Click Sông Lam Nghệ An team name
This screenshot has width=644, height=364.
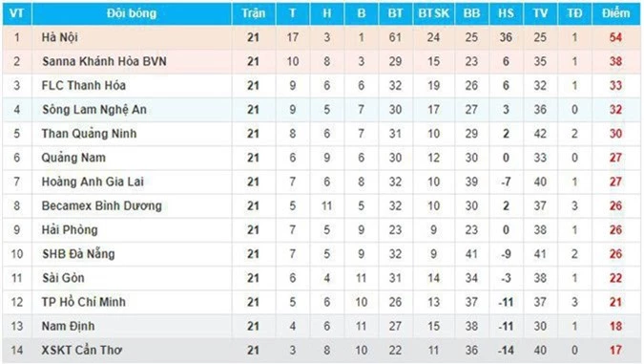click(x=94, y=110)
